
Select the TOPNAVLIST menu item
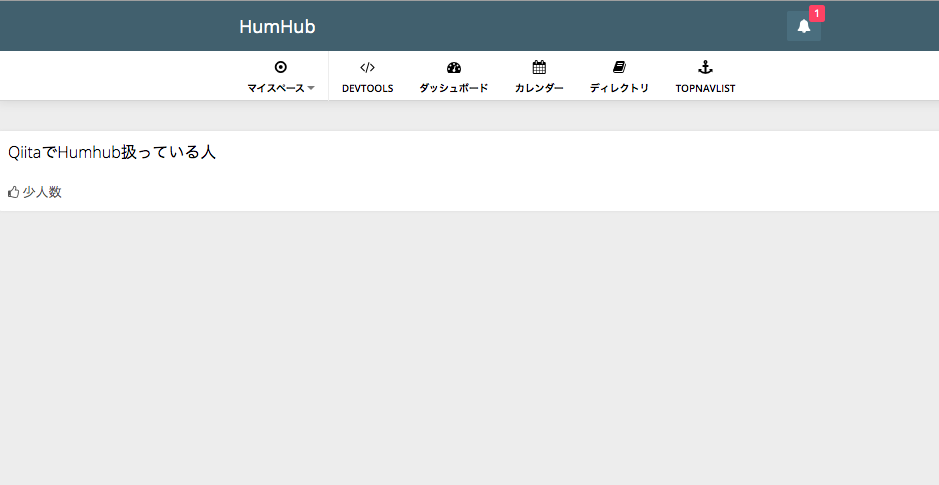[x=705, y=76]
